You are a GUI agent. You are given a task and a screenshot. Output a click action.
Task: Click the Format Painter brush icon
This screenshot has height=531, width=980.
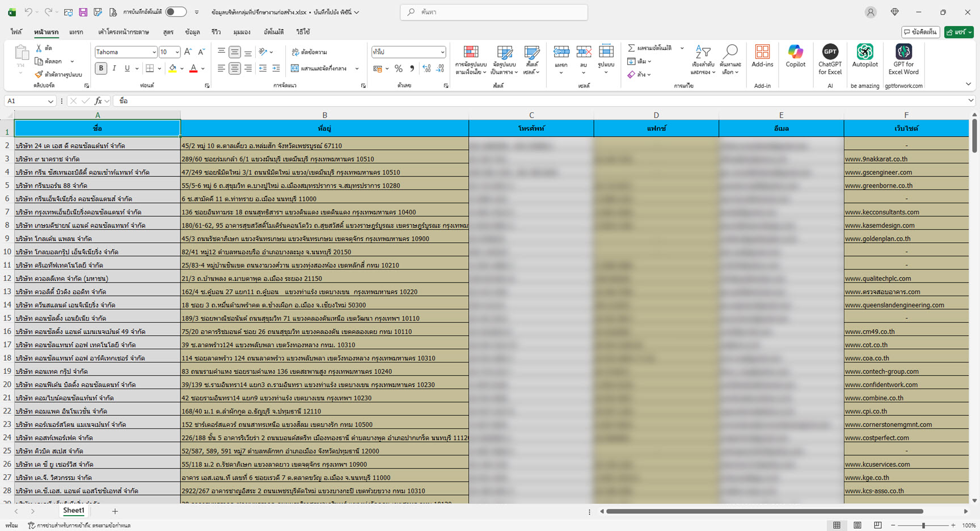coord(39,74)
